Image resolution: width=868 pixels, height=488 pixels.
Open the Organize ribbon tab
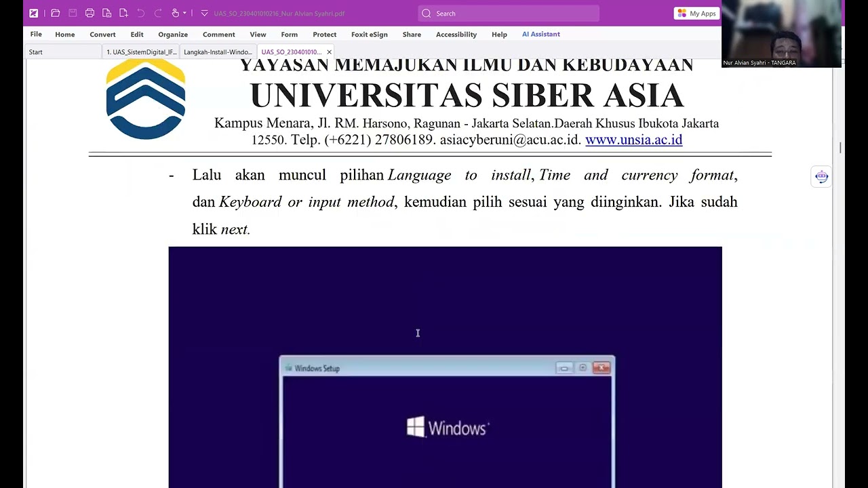pyautogui.click(x=173, y=34)
